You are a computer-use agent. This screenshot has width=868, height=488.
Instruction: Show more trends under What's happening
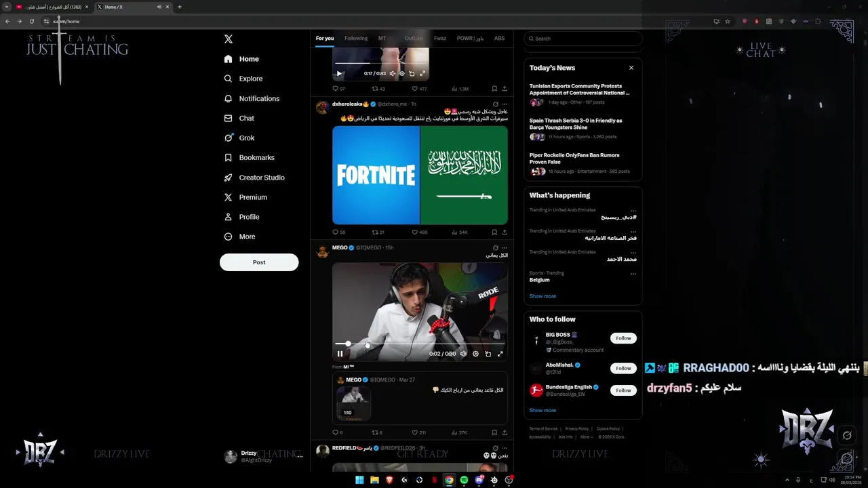click(x=542, y=296)
